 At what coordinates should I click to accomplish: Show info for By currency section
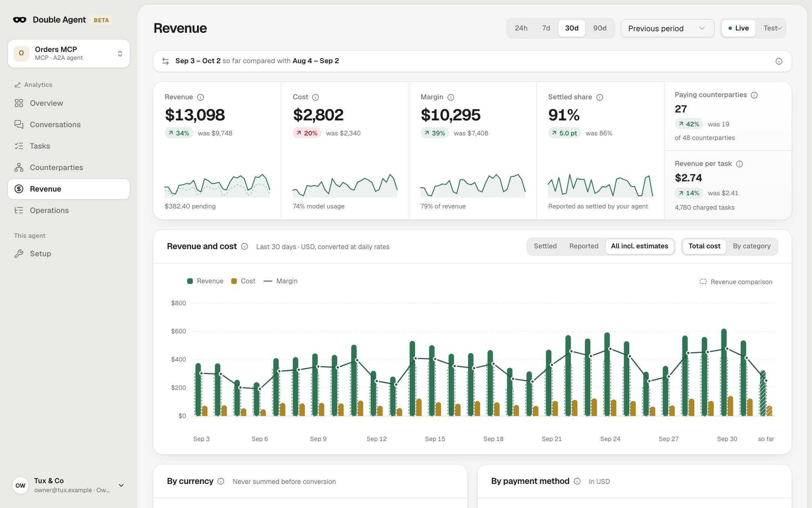coord(221,481)
